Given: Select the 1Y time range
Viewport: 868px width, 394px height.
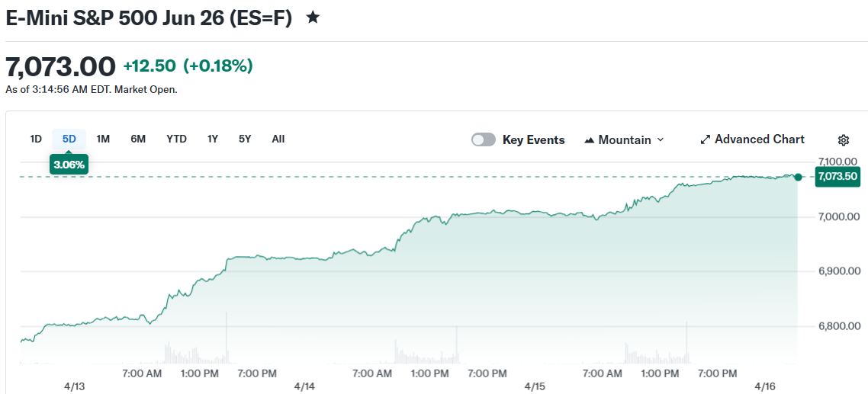Looking at the screenshot, I should coord(213,139).
